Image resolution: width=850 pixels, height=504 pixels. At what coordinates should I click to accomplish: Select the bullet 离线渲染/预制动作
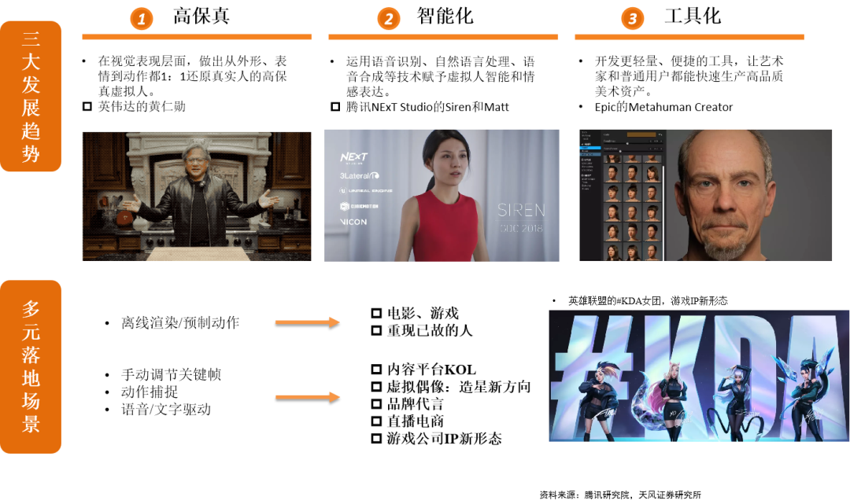click(x=180, y=322)
